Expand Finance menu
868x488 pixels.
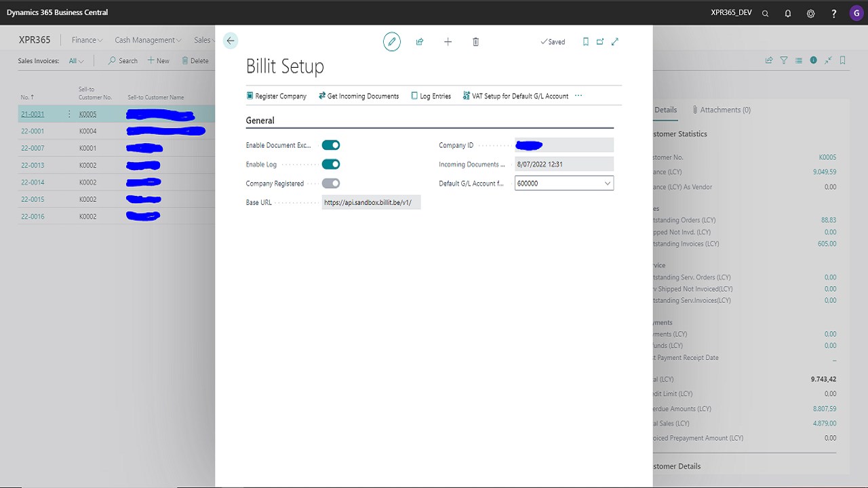(x=87, y=40)
